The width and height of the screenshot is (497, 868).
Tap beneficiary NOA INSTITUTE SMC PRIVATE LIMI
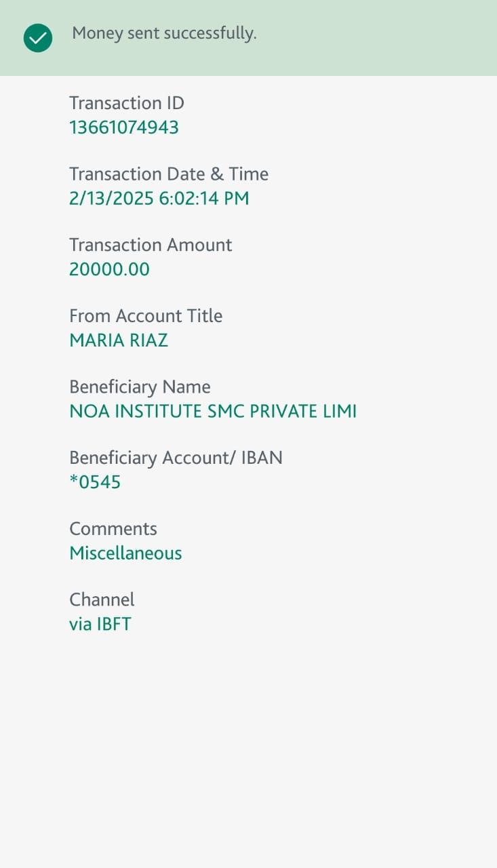click(213, 412)
